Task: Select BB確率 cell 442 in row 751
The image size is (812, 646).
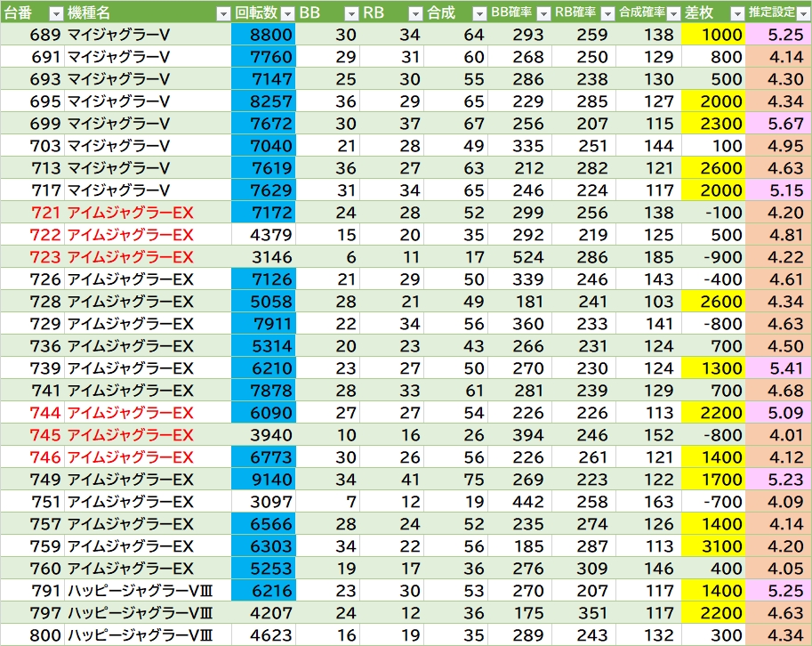Action: pos(519,502)
